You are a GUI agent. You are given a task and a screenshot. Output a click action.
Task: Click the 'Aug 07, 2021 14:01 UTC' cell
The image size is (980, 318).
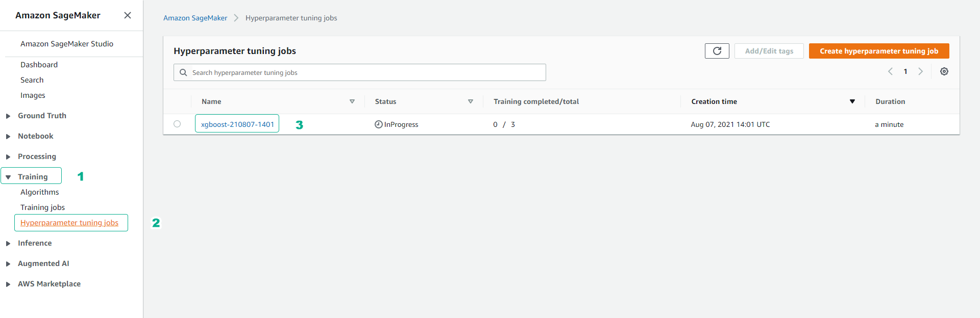pos(730,124)
